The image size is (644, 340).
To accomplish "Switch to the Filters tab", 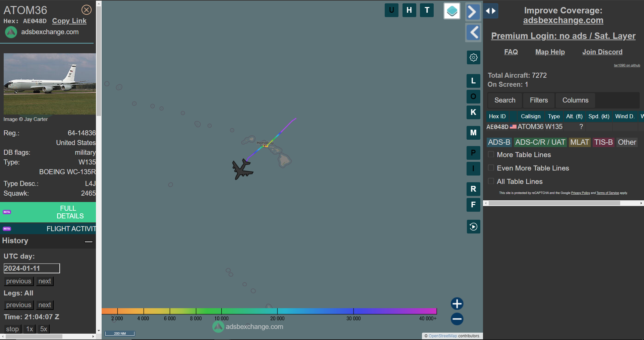I will click(539, 100).
